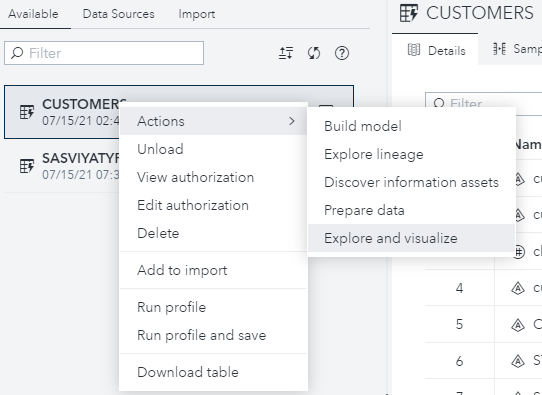Choose View authorization
The image size is (542, 395).
pos(213,177)
